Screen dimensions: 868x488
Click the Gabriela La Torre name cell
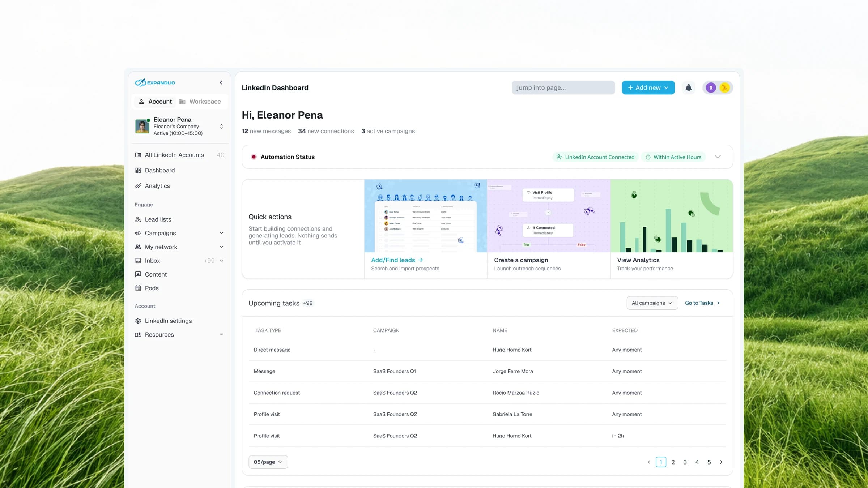tap(512, 414)
